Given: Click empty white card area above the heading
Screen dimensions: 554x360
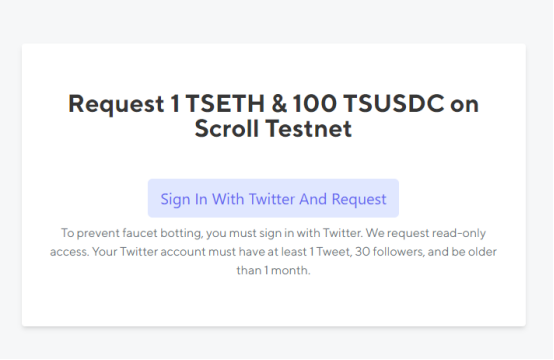Looking at the screenshot, I should click(x=273, y=66).
